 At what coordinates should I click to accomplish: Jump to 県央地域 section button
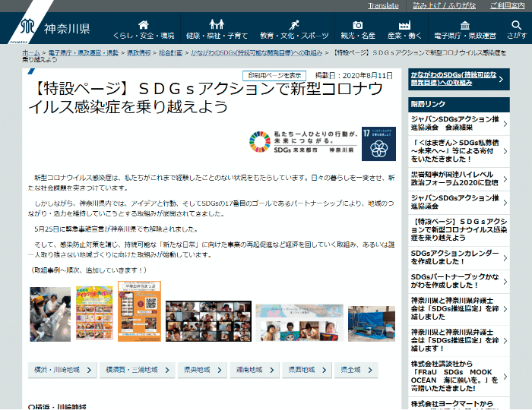click(x=203, y=370)
